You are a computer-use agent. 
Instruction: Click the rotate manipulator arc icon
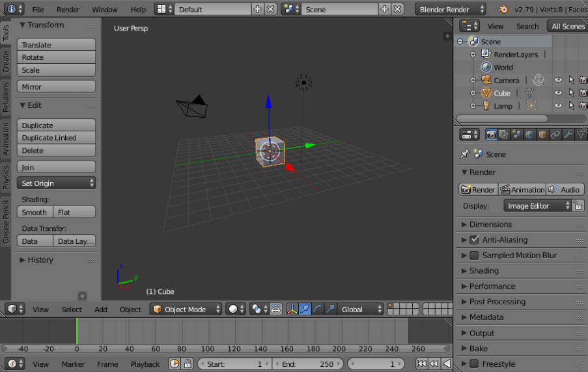[x=318, y=309]
